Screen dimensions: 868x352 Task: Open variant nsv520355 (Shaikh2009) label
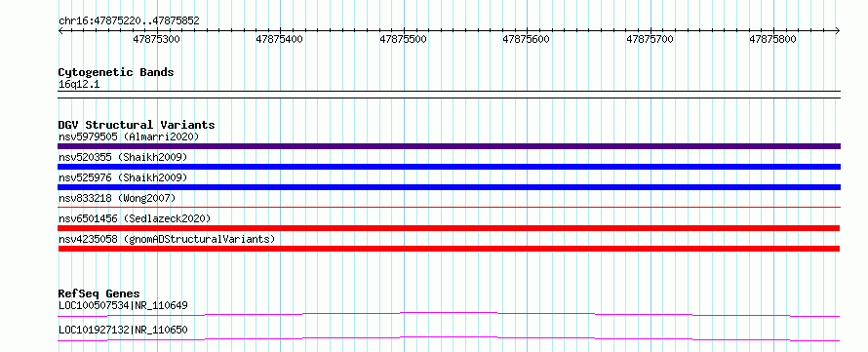click(x=123, y=157)
